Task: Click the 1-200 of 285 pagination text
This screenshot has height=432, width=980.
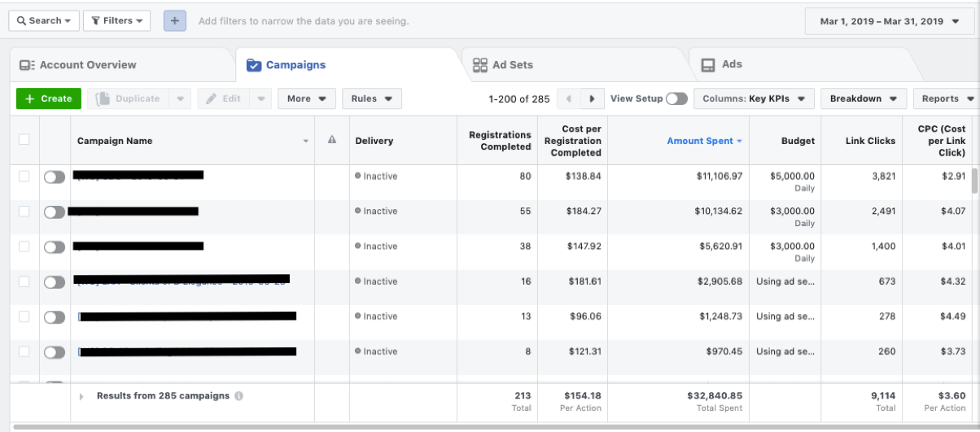Action: (x=519, y=98)
